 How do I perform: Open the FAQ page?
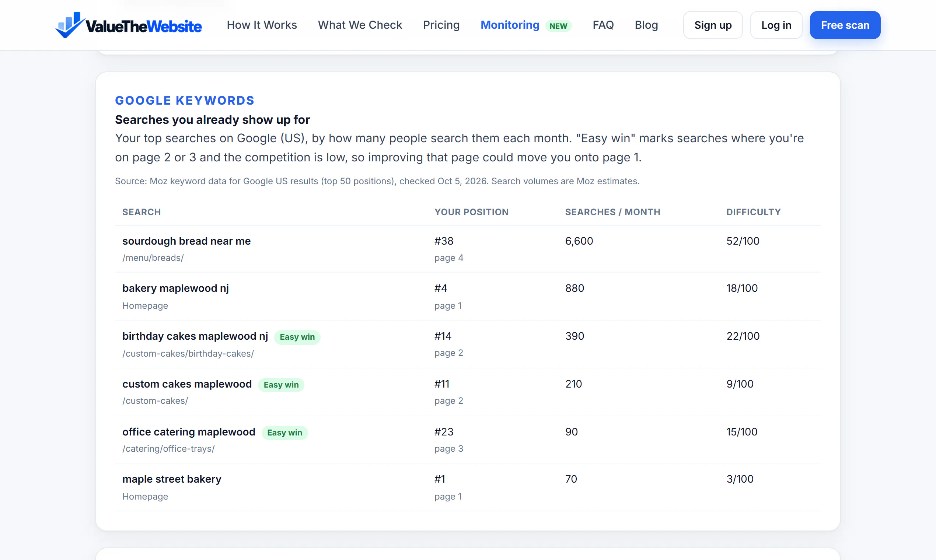click(x=603, y=25)
